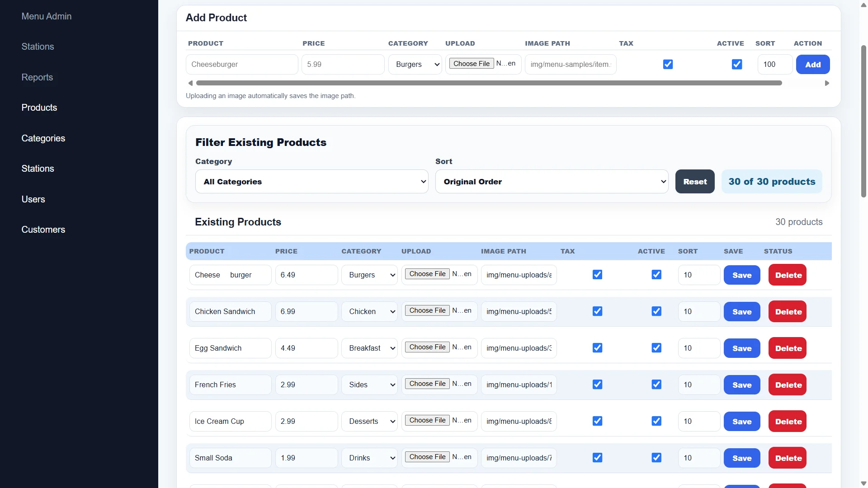Click the page scrollbar down arrow
This screenshot has width=868, height=488.
point(863,483)
